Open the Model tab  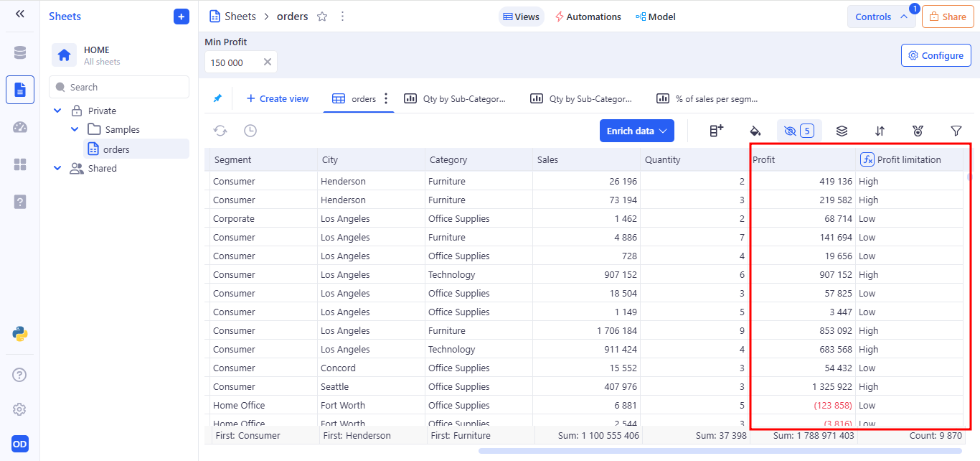(x=655, y=17)
